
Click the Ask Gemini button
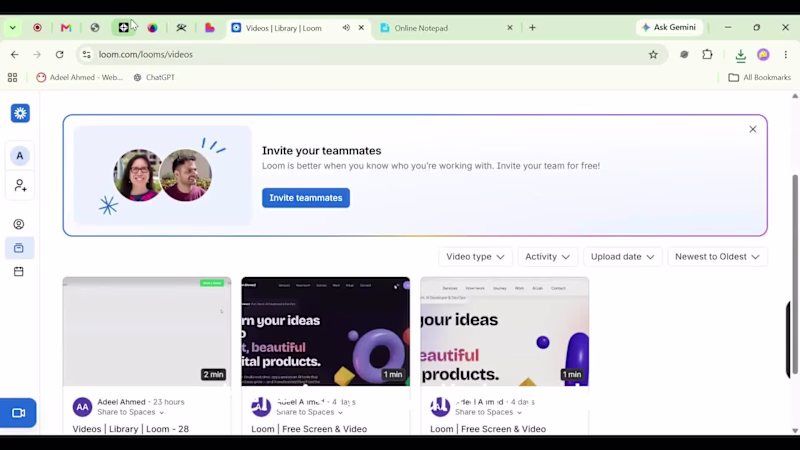(x=669, y=28)
